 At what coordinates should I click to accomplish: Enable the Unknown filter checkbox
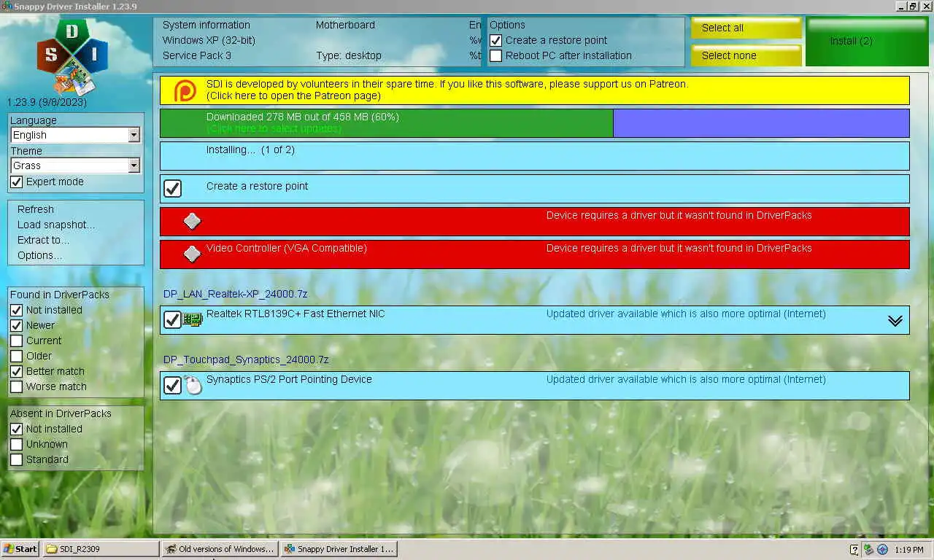(17, 445)
